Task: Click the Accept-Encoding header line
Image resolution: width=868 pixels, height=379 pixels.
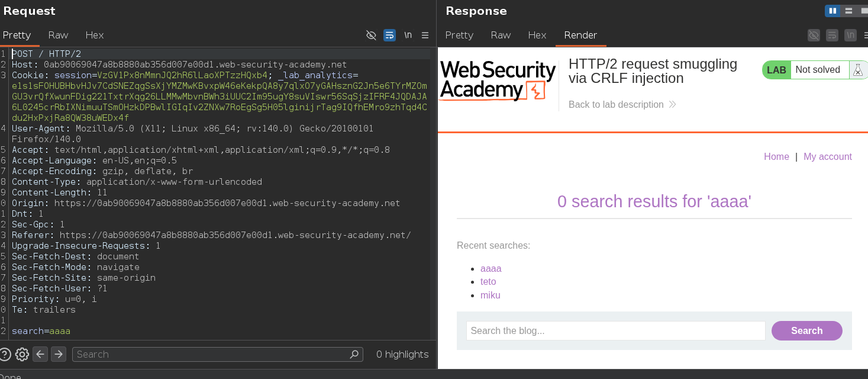Action: point(102,171)
